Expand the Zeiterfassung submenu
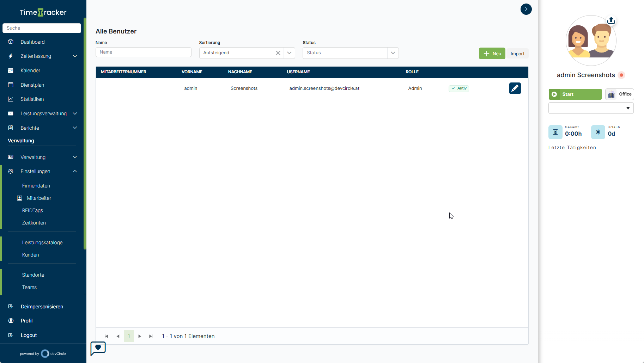This screenshot has width=644, height=363. tap(75, 56)
